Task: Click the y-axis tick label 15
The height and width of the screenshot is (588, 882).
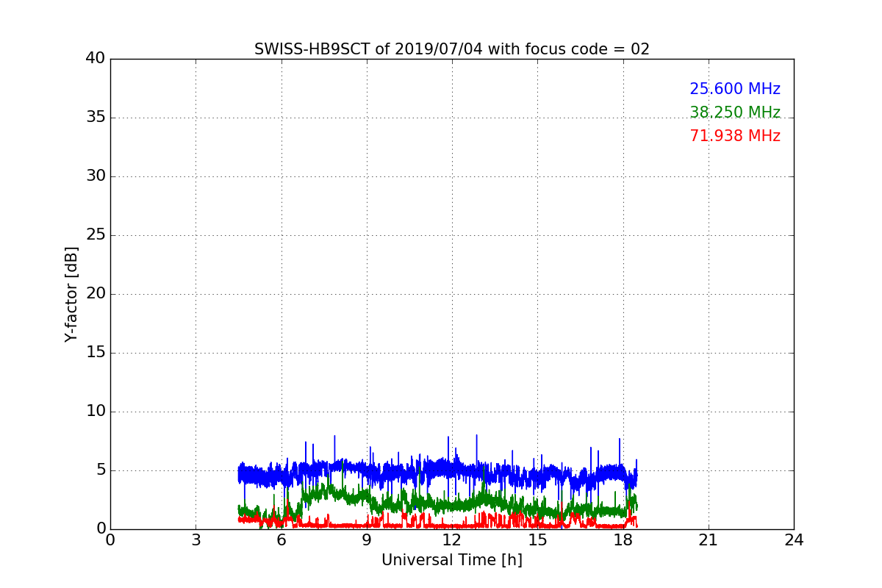Action: coord(96,353)
